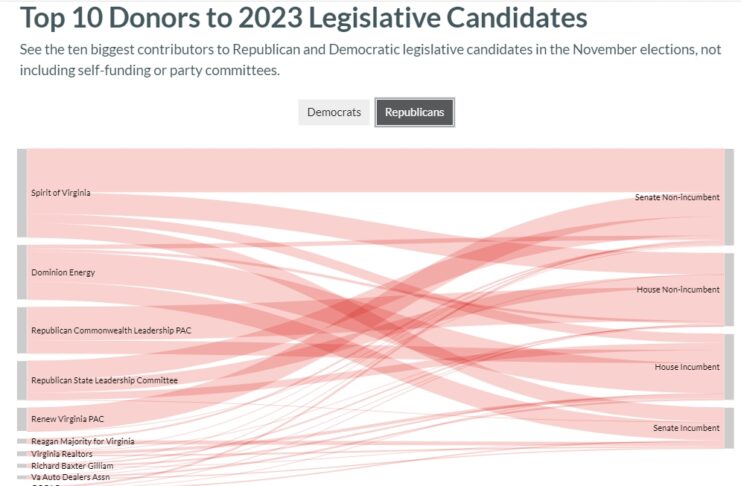Click the gray bar beside Dominion Energy
This screenshot has height=486, width=741.
(x=22, y=272)
